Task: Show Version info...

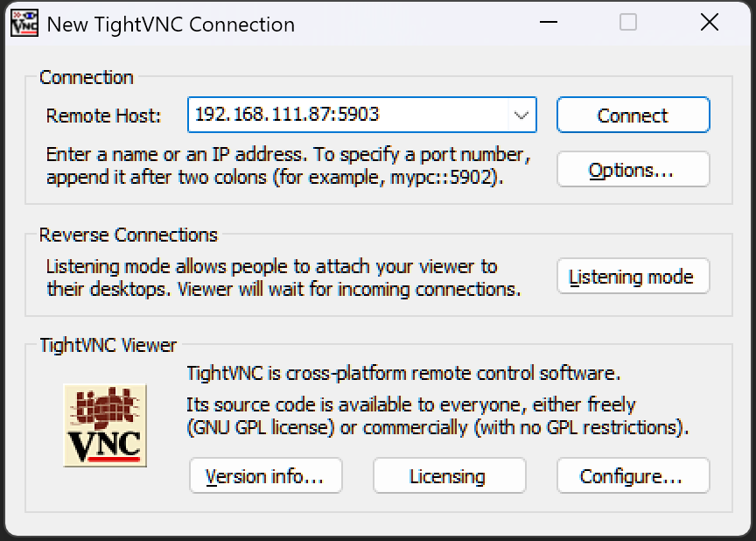Action: click(266, 476)
